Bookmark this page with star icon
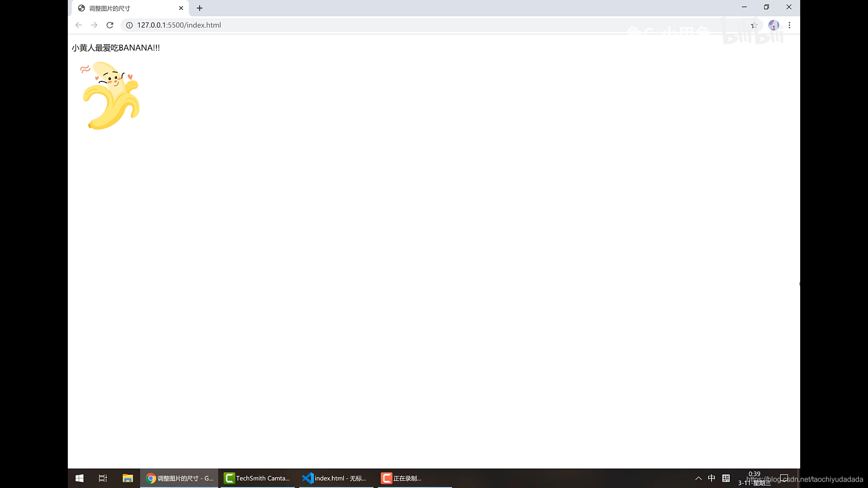868x488 pixels. 754,25
